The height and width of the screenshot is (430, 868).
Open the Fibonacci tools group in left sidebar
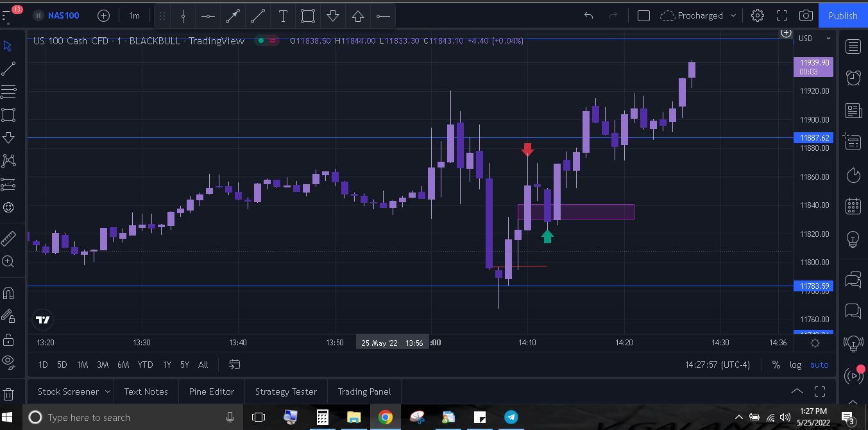(8, 92)
